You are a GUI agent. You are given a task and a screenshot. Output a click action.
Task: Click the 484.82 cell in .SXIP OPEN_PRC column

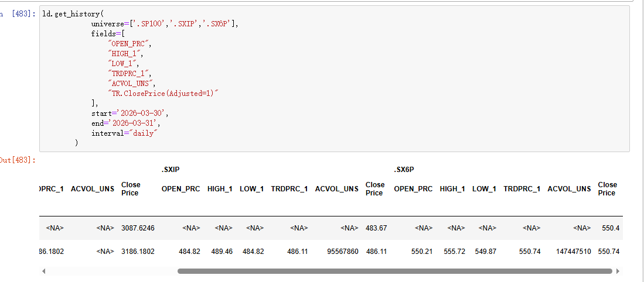pos(190,252)
